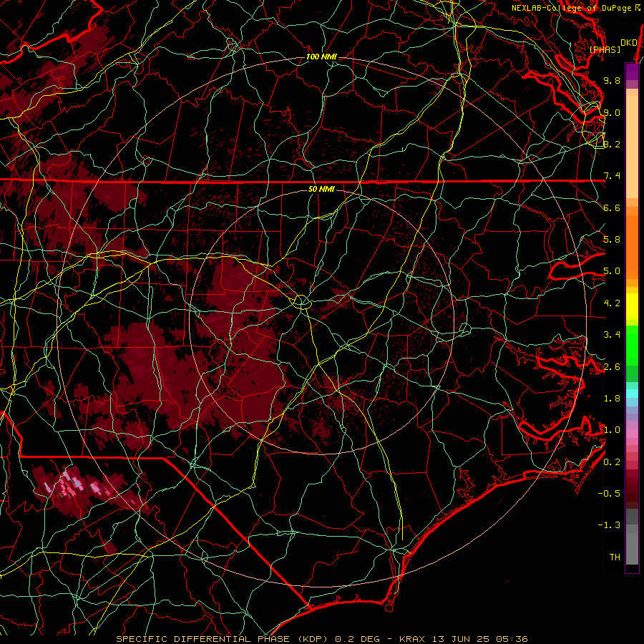Viewport: 644px width, 644px height.
Task: Click the cyan band of the color scale
Action: point(632,394)
